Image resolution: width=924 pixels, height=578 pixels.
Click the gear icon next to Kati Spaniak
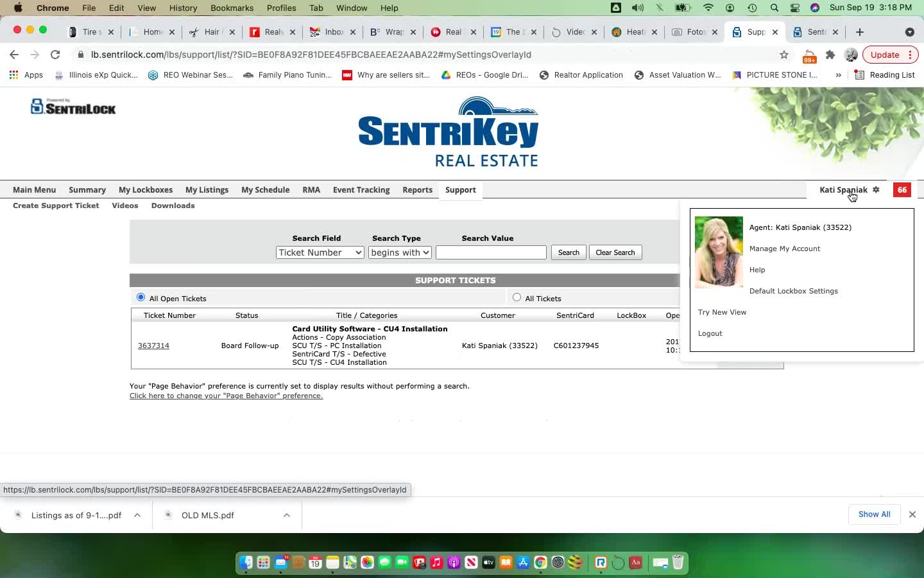[x=876, y=189]
